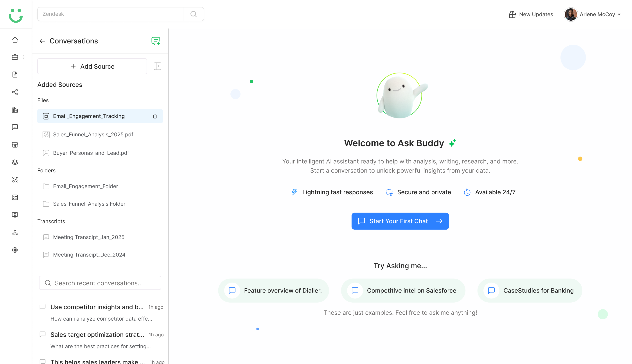This screenshot has width=632, height=364.
Task: Click the 'Added Sources' heading
Action: pyautogui.click(x=60, y=85)
